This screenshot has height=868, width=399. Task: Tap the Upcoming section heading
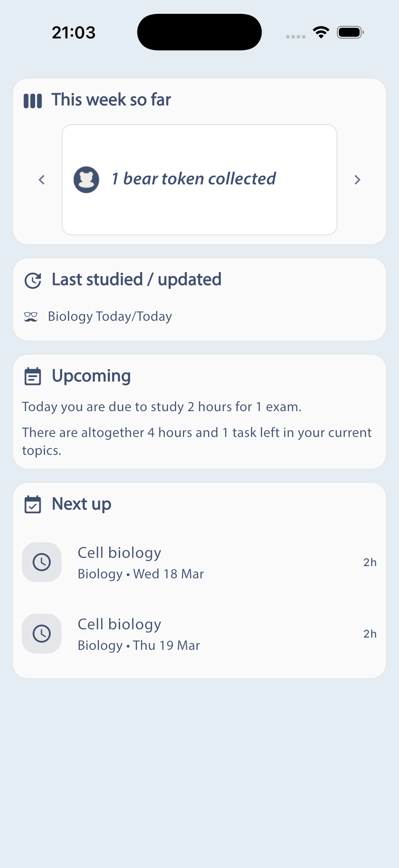(91, 376)
